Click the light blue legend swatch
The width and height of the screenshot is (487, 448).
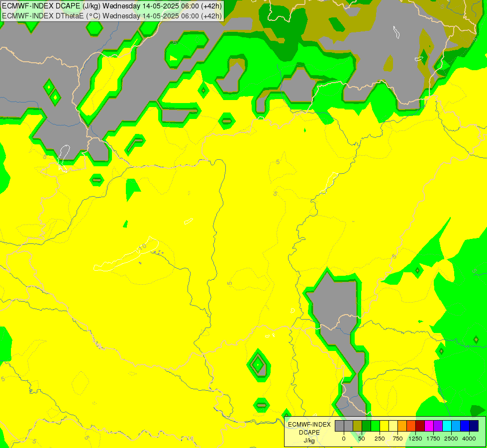coord(456,426)
